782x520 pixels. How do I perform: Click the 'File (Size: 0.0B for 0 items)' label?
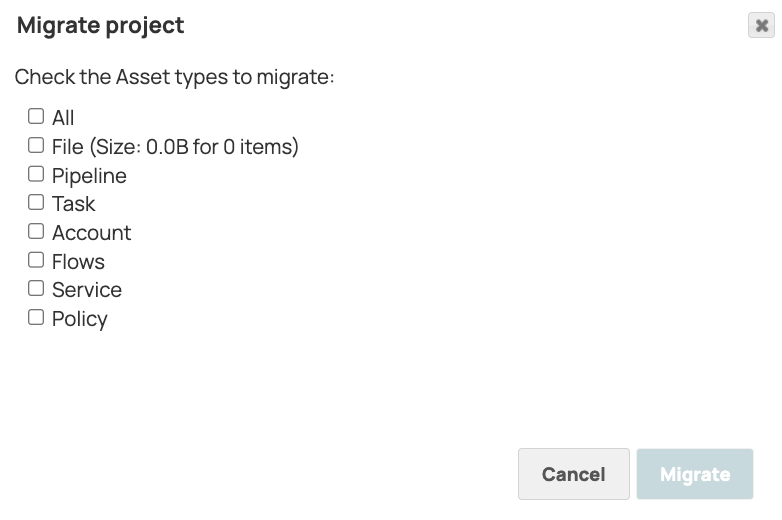[x=175, y=147]
